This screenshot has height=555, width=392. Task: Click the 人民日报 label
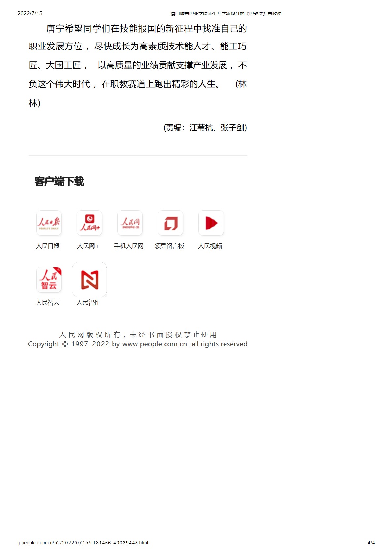pyautogui.click(x=48, y=246)
